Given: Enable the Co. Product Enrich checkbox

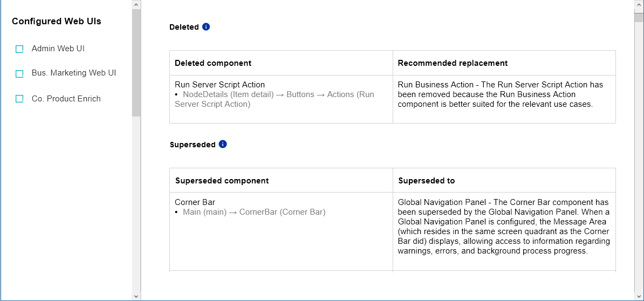Looking at the screenshot, I should [20, 99].
